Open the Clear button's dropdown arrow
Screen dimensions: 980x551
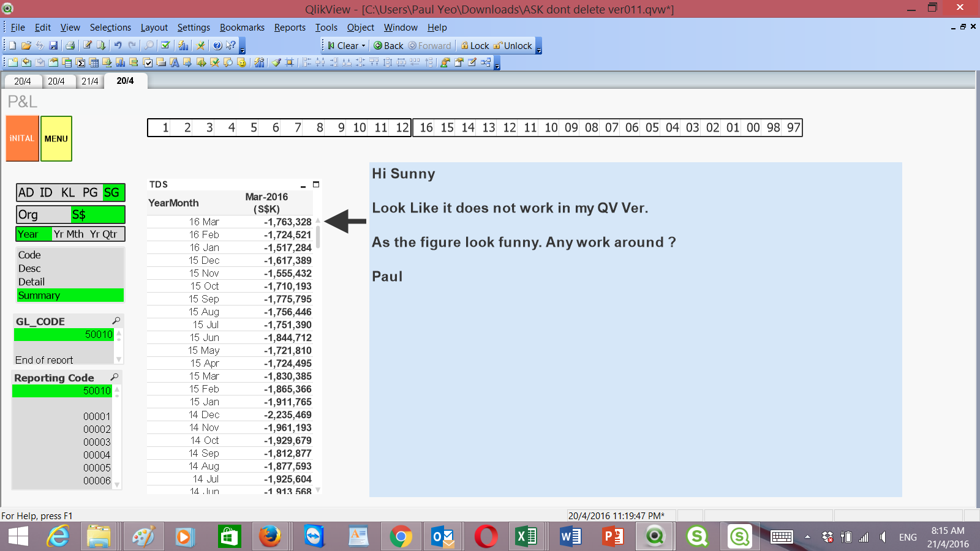tap(363, 46)
